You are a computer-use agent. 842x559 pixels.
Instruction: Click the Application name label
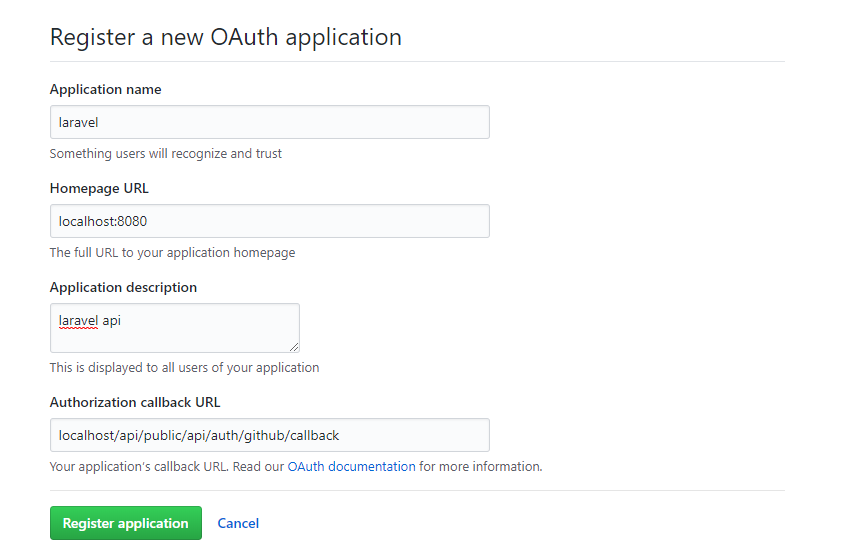pyautogui.click(x=105, y=89)
